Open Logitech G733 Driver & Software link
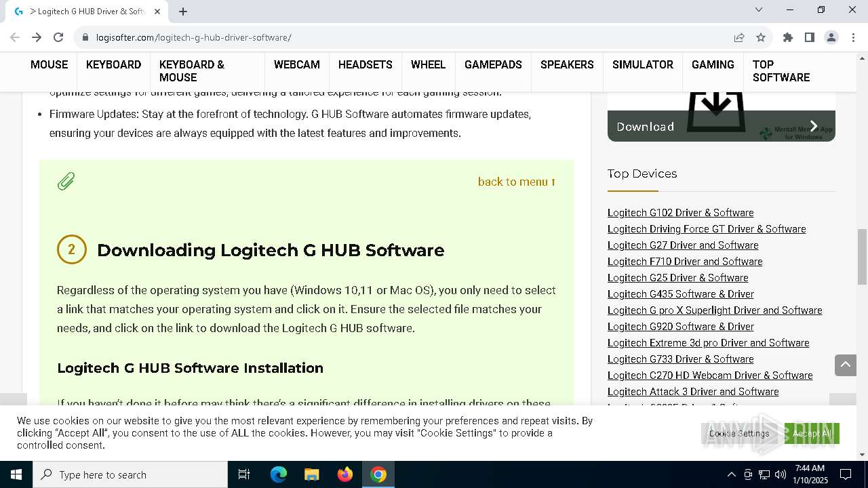 coord(680,359)
